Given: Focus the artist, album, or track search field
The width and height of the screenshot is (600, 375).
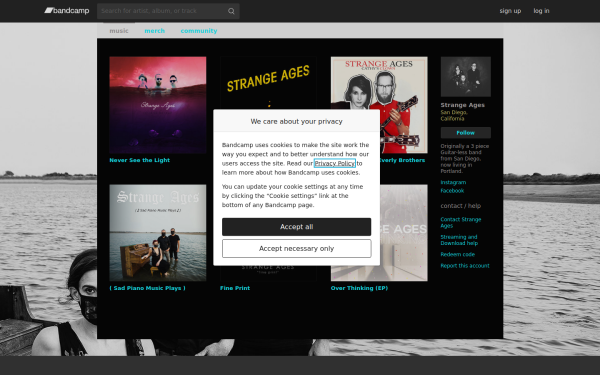Looking at the screenshot, I should 168,11.
